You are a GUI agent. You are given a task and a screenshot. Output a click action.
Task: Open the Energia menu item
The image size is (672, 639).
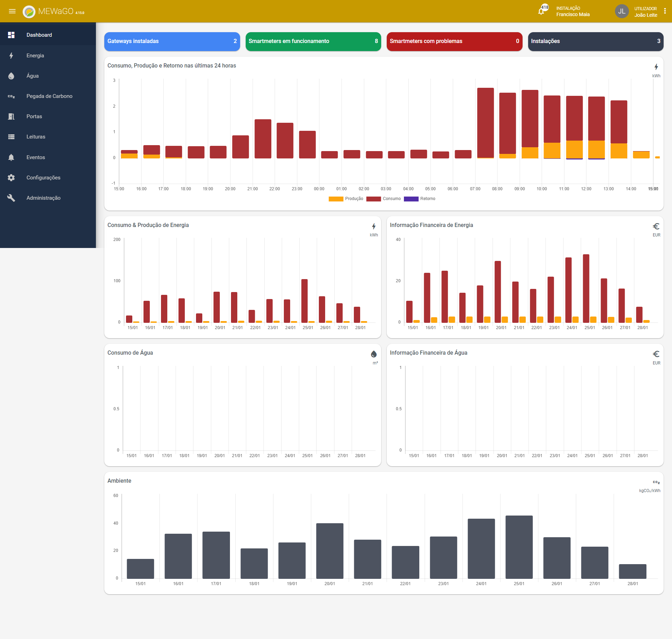(x=48, y=56)
